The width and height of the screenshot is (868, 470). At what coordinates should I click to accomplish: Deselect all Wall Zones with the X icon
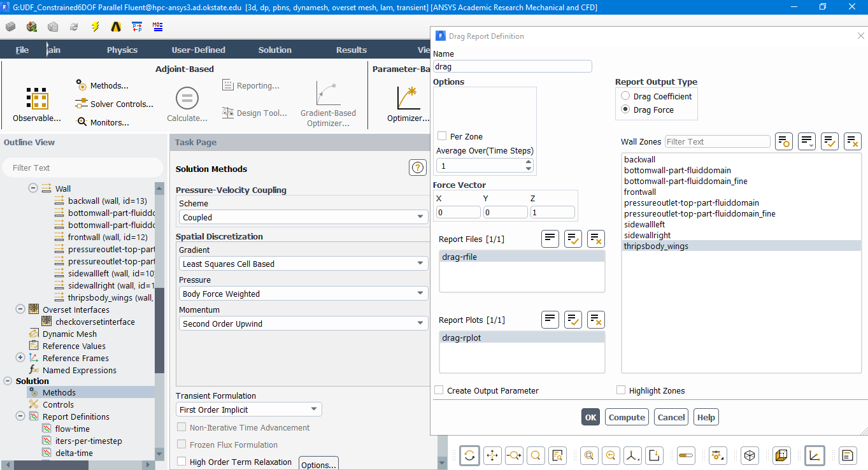[853, 141]
